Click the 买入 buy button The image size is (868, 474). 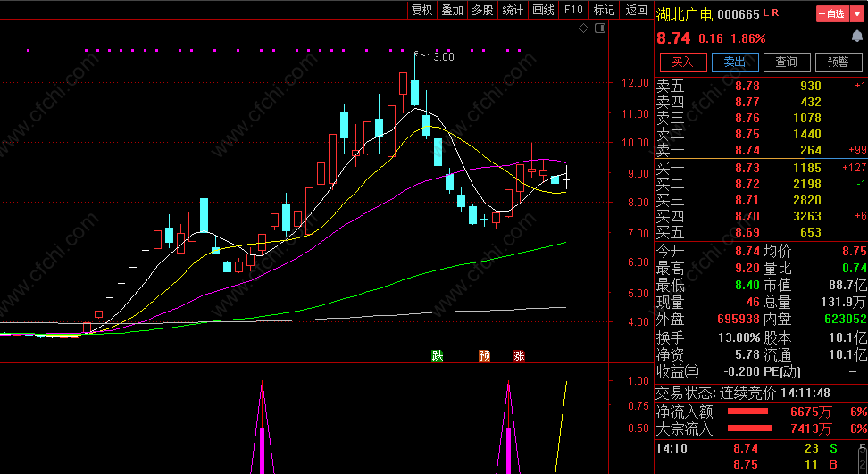coord(683,62)
